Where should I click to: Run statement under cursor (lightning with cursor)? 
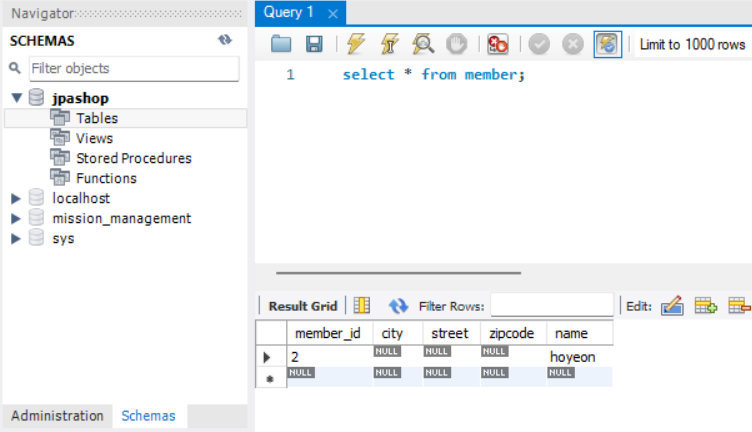[x=390, y=44]
